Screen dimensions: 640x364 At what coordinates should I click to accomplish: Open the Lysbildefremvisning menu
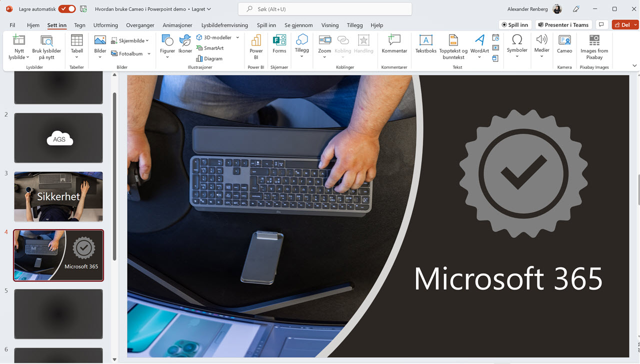[x=224, y=25]
